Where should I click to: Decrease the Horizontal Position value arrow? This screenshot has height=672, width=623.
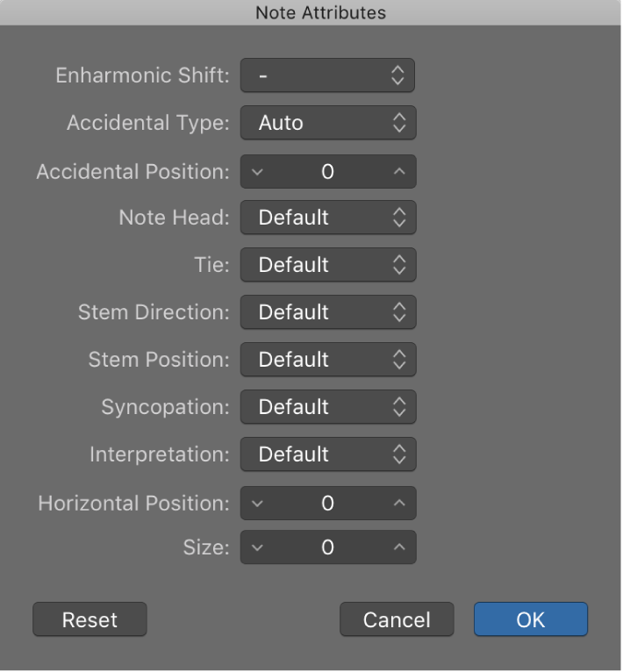click(257, 504)
